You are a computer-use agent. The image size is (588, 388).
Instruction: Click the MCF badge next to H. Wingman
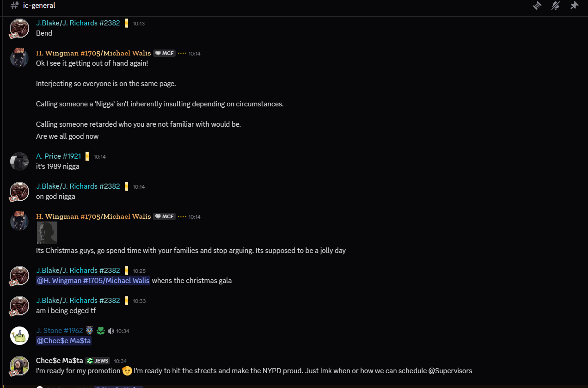[x=164, y=53]
